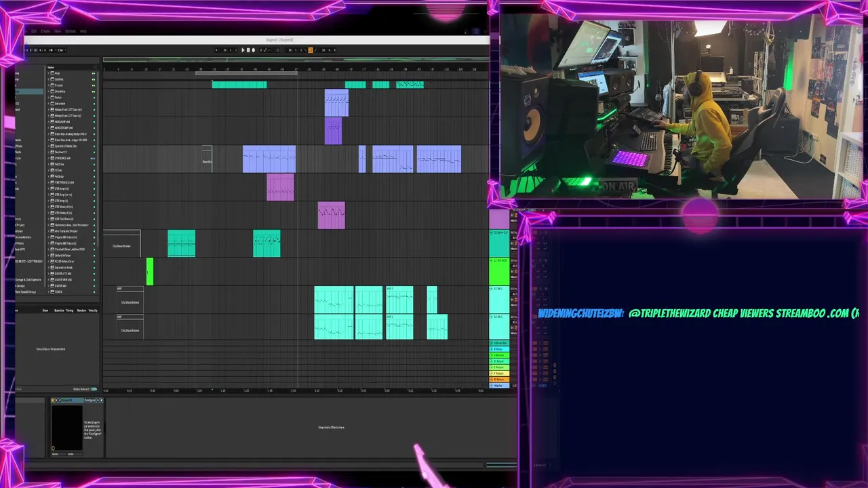Expand the Amp device in browser
The height and width of the screenshot is (488, 868).
pos(49,73)
